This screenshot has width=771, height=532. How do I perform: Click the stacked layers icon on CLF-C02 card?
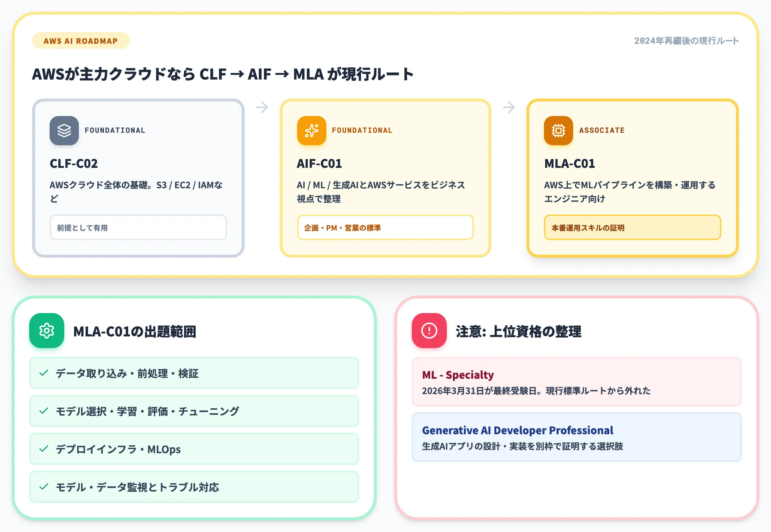coord(64,131)
